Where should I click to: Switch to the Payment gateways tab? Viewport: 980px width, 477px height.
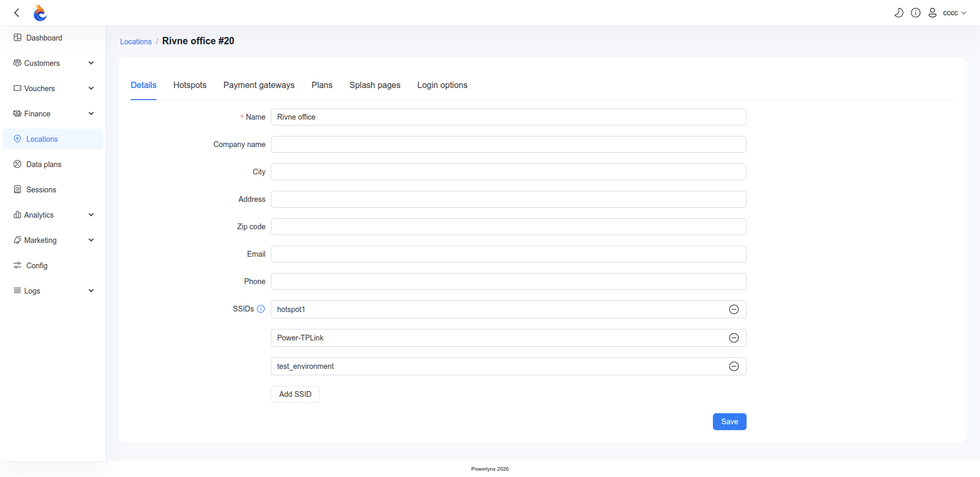[259, 85]
